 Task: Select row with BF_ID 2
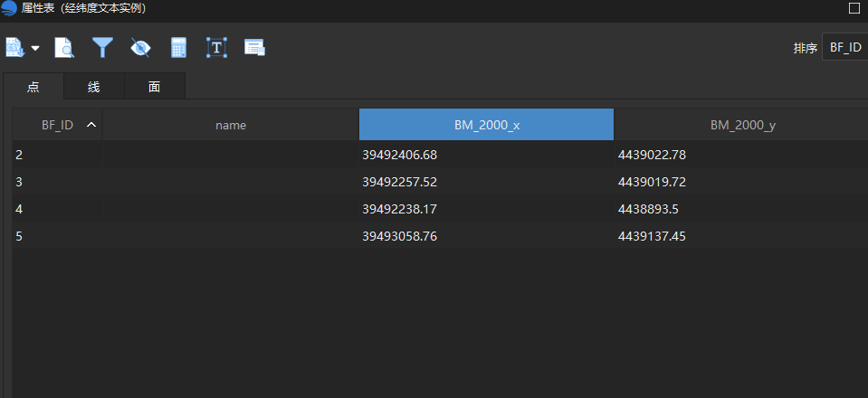[x=440, y=155]
